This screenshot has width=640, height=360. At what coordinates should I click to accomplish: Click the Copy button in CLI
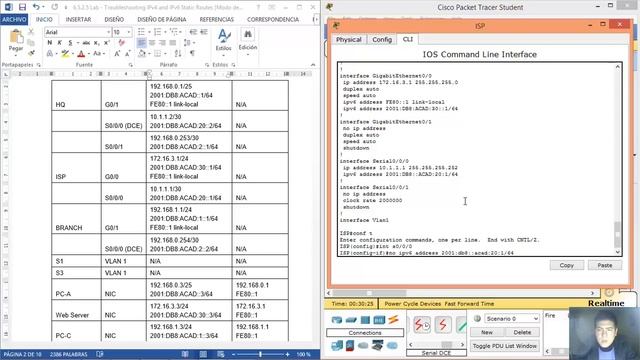567,265
